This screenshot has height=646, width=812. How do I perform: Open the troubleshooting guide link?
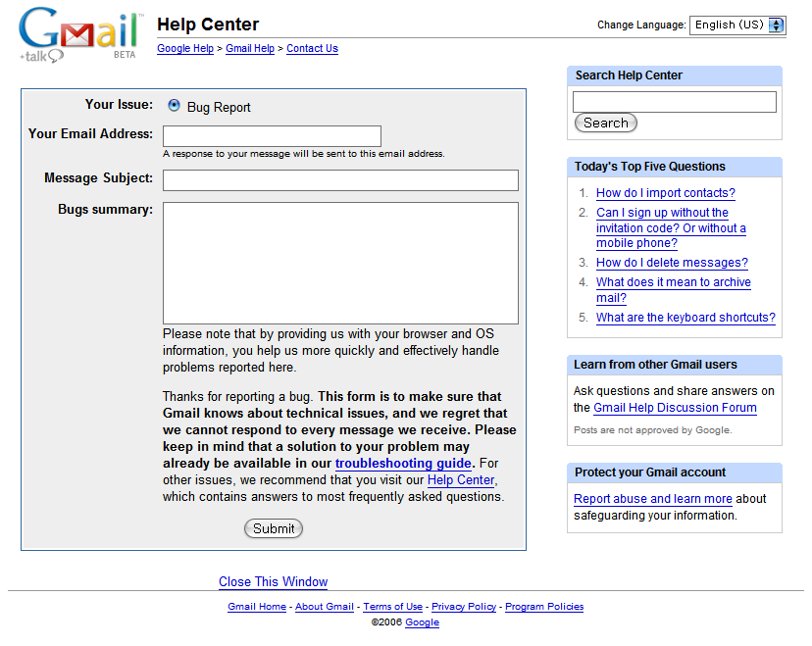[x=403, y=463]
